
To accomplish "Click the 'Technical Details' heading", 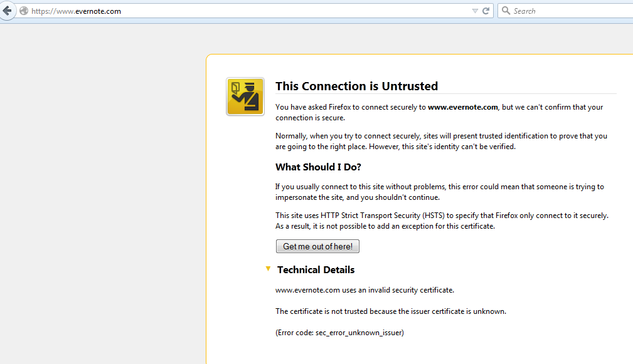I will pyautogui.click(x=316, y=269).
